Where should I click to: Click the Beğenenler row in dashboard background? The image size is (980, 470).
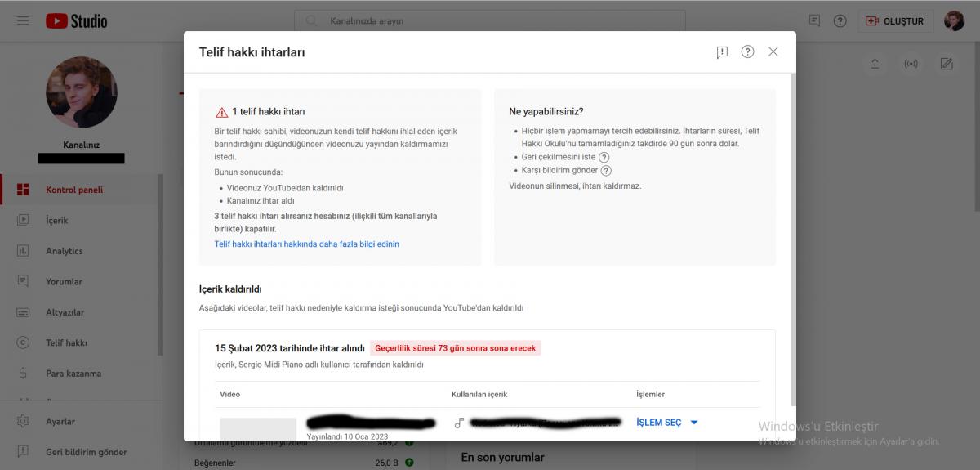click(304, 463)
